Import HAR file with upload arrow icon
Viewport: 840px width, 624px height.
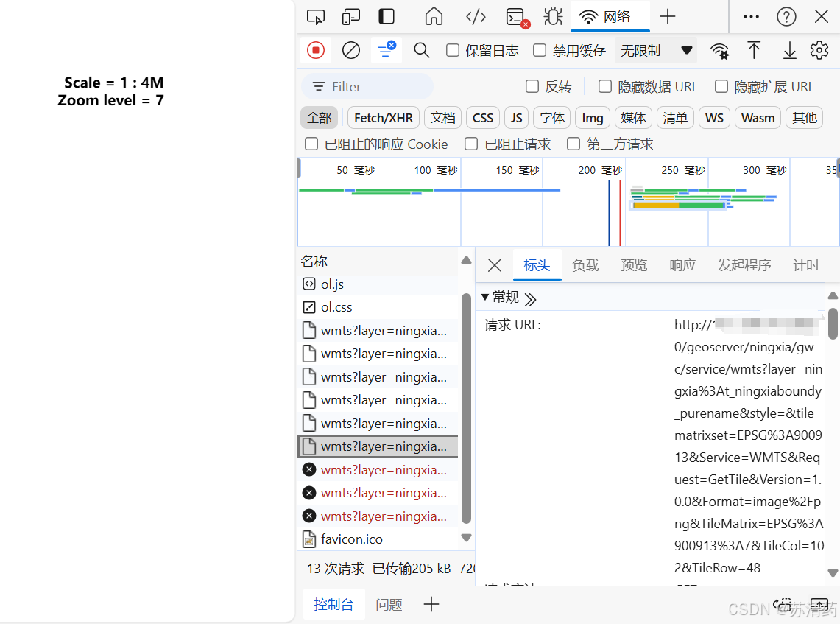click(x=754, y=50)
